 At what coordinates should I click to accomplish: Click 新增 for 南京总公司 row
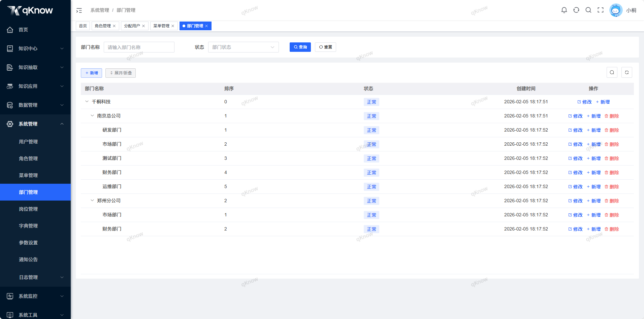pyautogui.click(x=593, y=116)
